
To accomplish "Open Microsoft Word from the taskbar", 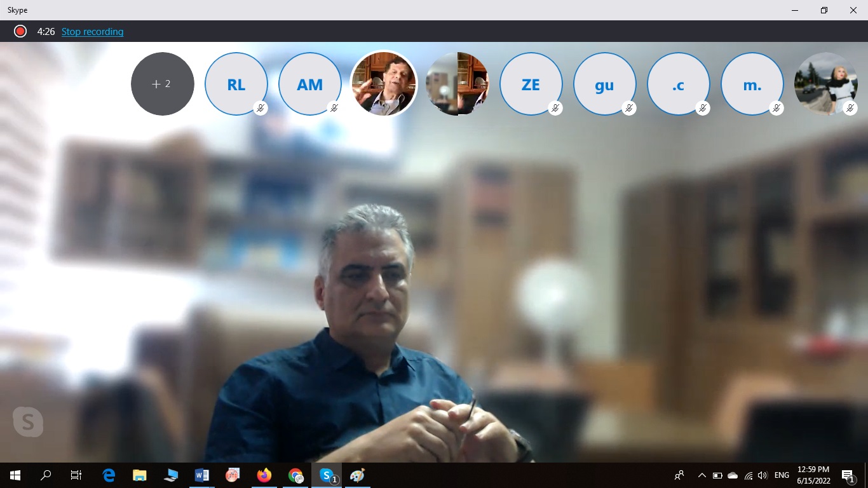I will click(x=201, y=475).
